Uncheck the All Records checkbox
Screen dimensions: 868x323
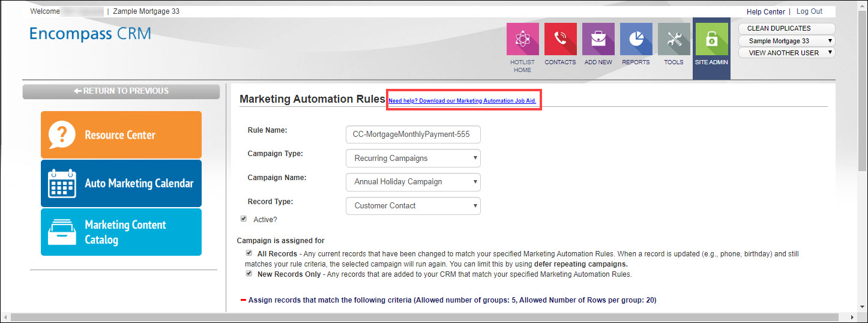249,253
